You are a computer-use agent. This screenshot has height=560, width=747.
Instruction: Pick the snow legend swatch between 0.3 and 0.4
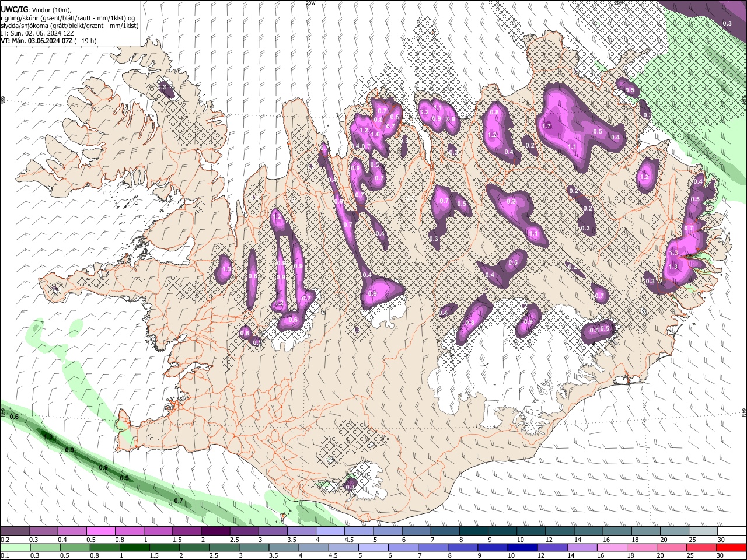[x=43, y=531]
